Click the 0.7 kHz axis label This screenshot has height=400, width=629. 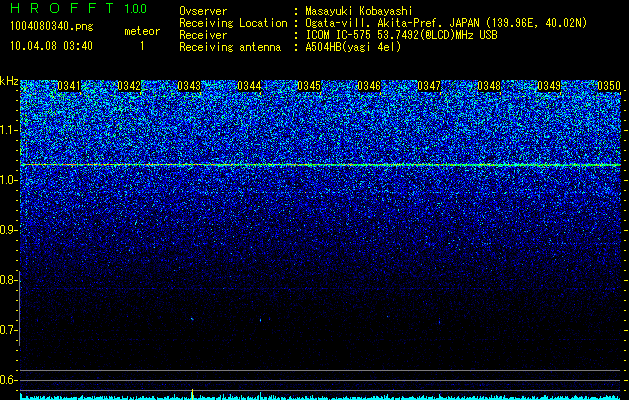tap(9, 330)
